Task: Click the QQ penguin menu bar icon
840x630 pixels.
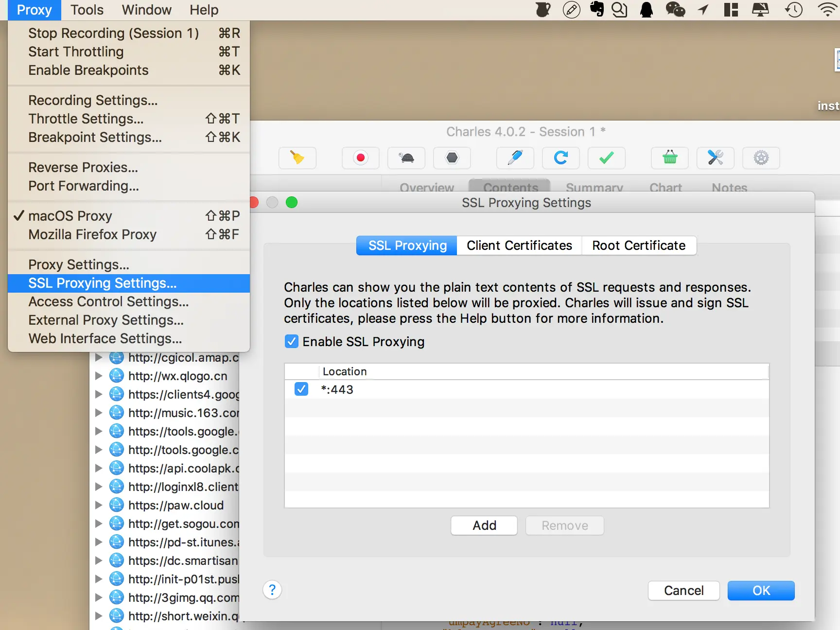Action: 647,9
